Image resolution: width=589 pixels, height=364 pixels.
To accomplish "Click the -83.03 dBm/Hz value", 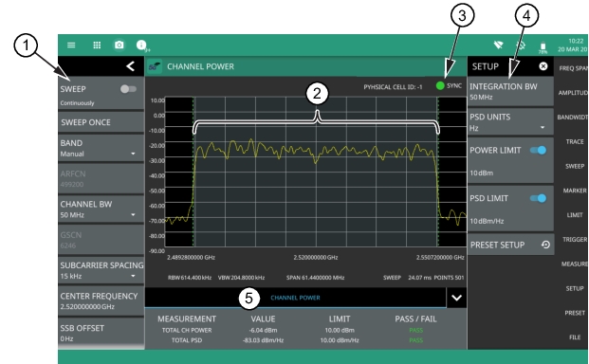I will pyautogui.click(x=263, y=340).
